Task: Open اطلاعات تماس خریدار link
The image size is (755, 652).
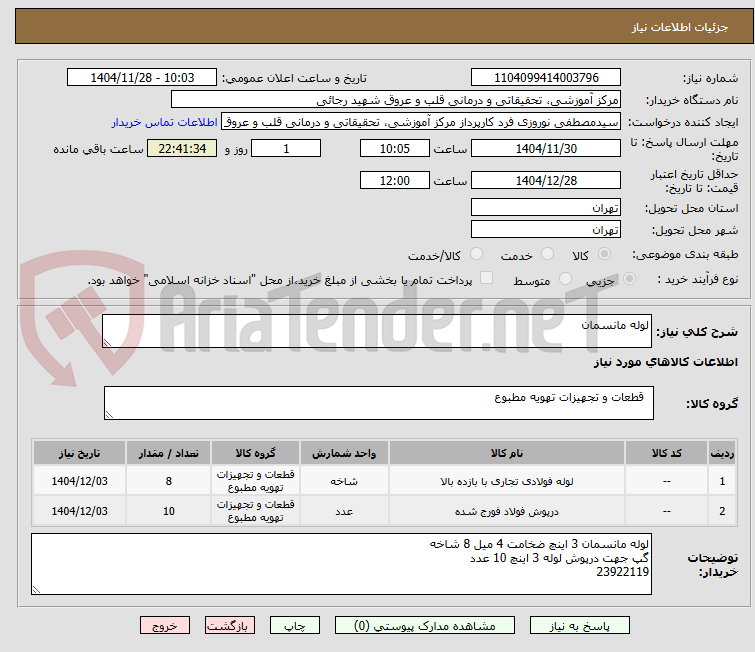Action: coord(165,122)
